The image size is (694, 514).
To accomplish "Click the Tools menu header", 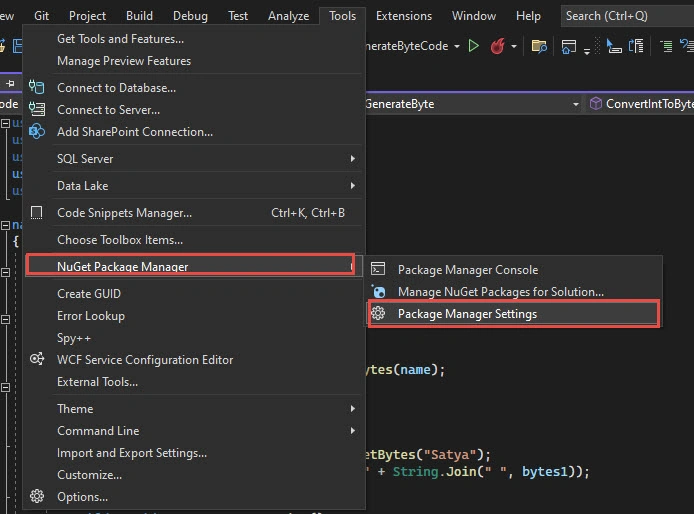I will [x=342, y=16].
